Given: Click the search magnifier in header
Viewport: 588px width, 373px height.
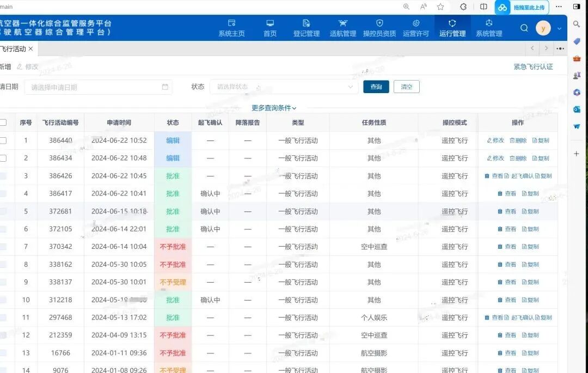Looking at the screenshot, I should [524, 28].
